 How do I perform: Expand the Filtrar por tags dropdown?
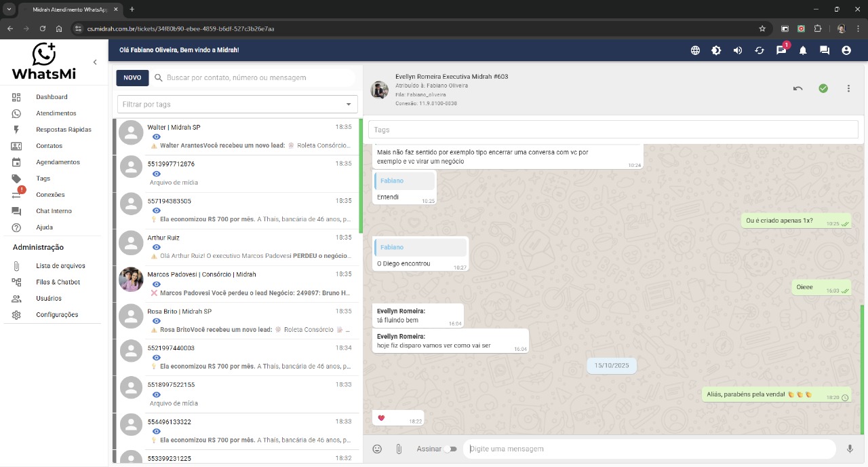tap(349, 105)
